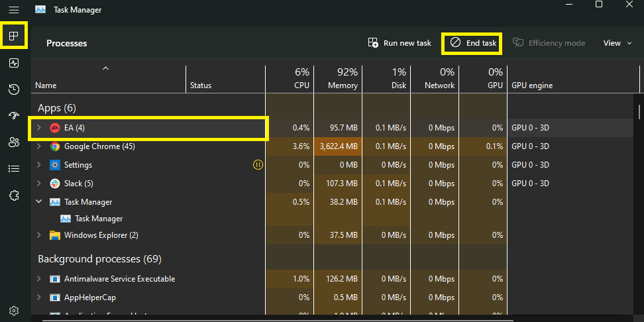The width and height of the screenshot is (644, 322).
Task: Open the Details page list icon
Action: coord(14,168)
